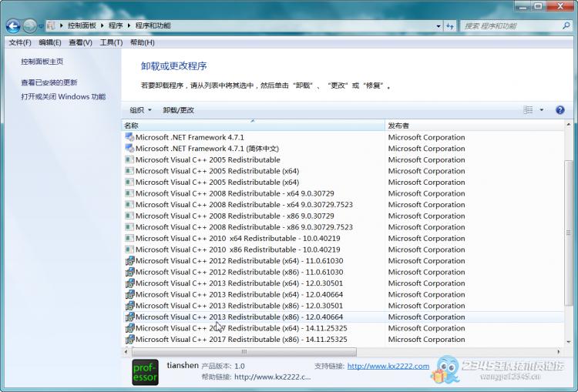Open the view options dropdown arrow
The width and height of the screenshot is (578, 392).
click(x=542, y=110)
